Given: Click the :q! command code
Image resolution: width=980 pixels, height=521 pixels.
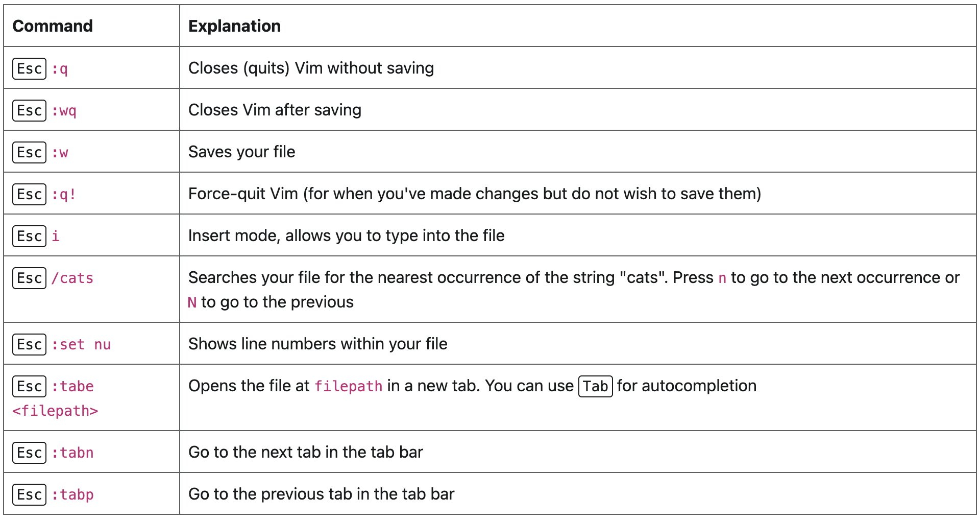Looking at the screenshot, I should point(64,195).
